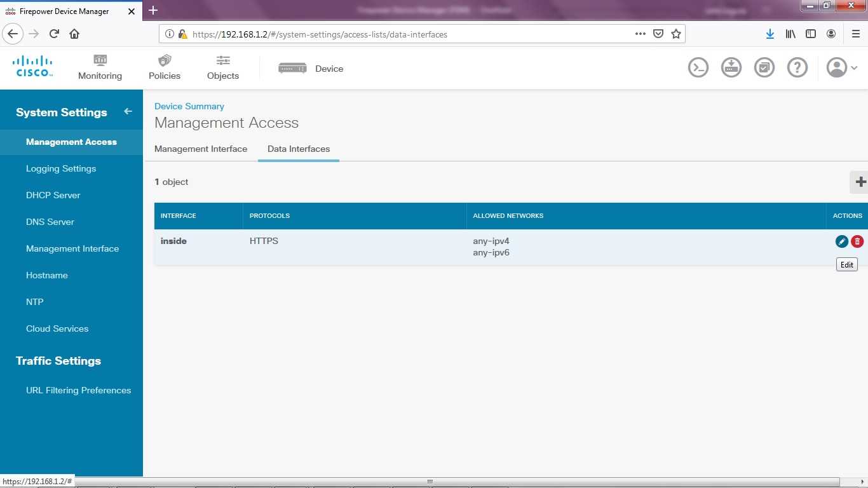
Task: Click the Cisco logo
Action: [32, 66]
